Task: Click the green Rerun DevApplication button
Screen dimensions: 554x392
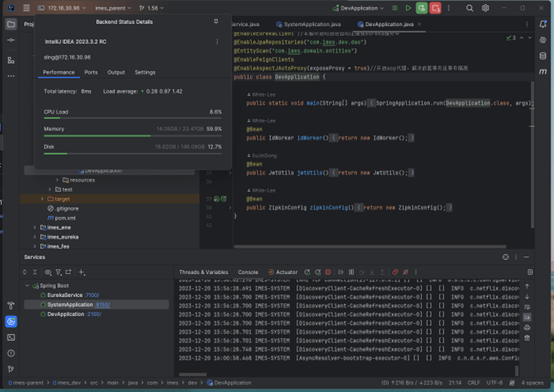Action: coord(422,8)
